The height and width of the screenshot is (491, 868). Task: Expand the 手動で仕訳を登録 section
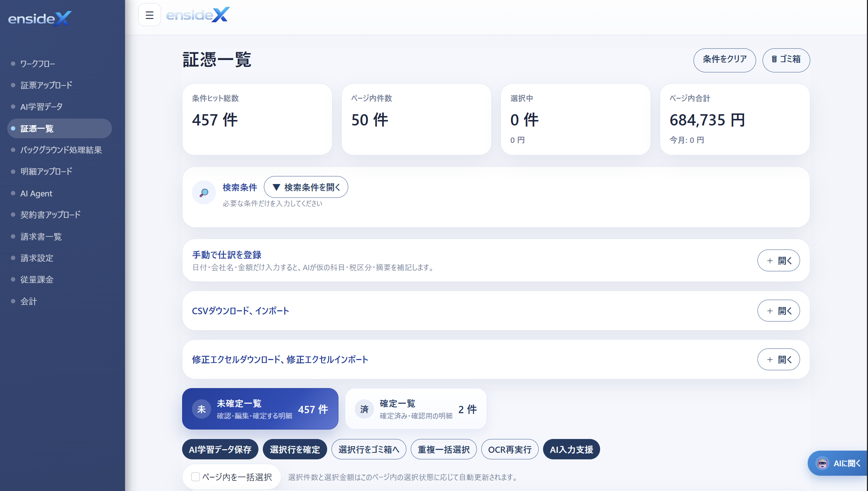point(779,260)
